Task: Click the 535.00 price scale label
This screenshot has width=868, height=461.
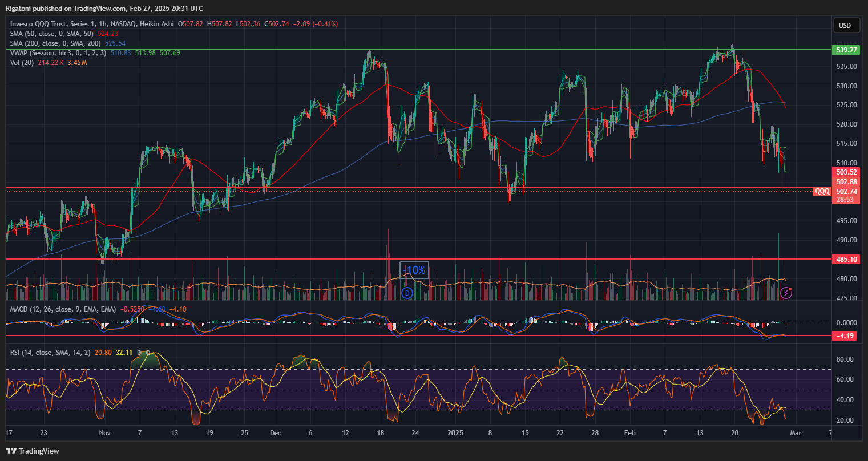Action: point(847,66)
